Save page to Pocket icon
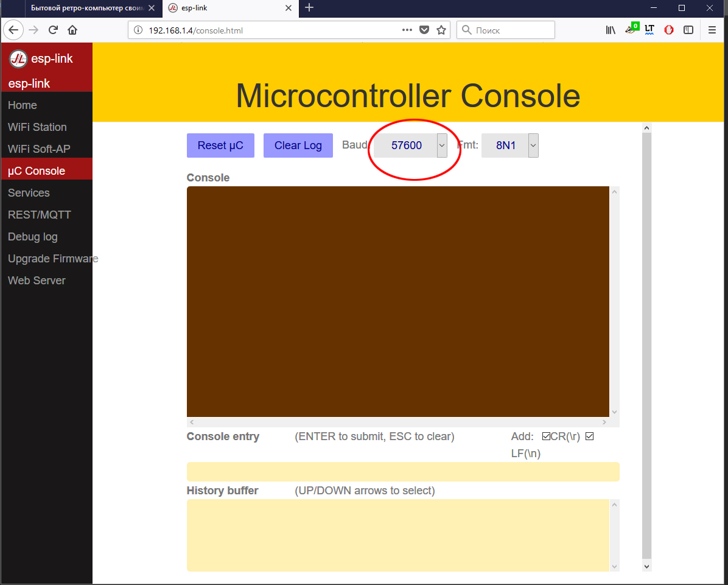The height and width of the screenshot is (585, 728). click(424, 30)
